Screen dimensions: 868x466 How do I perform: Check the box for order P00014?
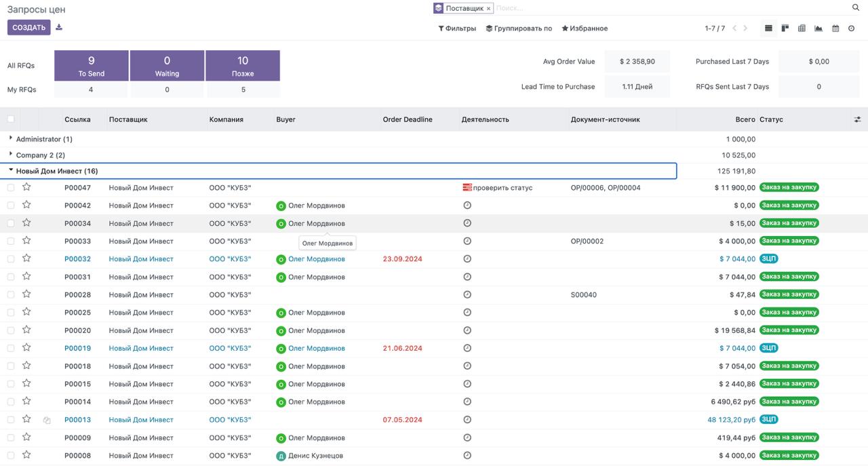pyautogui.click(x=10, y=402)
